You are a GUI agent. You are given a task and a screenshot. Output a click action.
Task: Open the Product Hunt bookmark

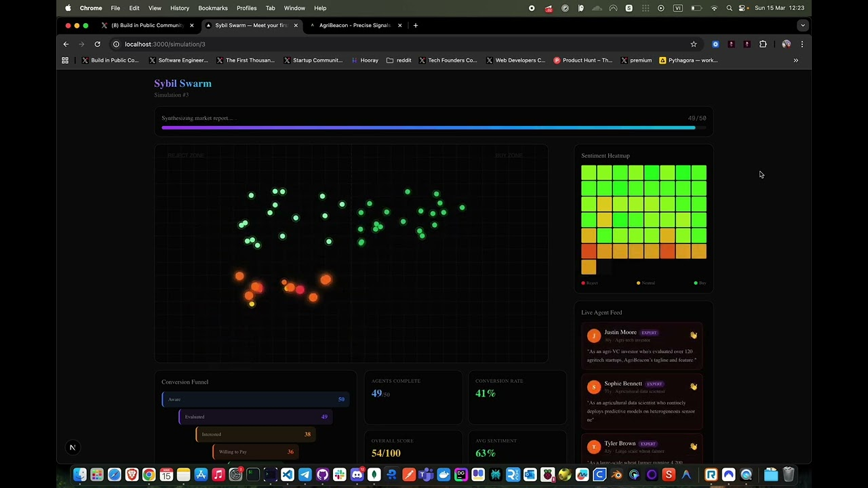[x=583, y=60]
